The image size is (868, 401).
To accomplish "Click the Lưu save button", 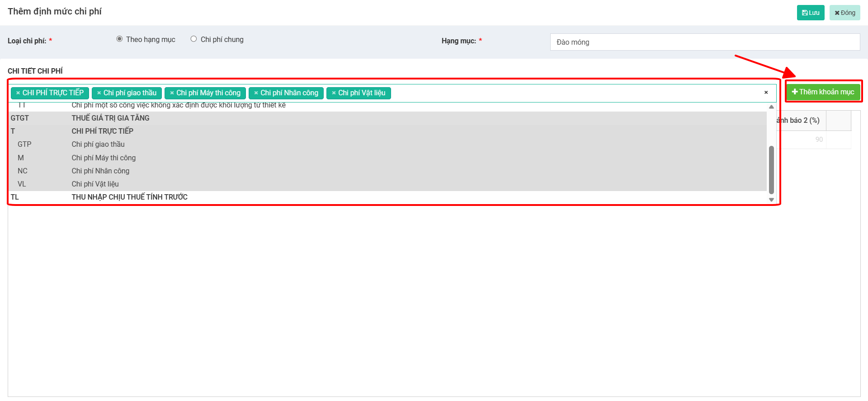I will click(810, 13).
